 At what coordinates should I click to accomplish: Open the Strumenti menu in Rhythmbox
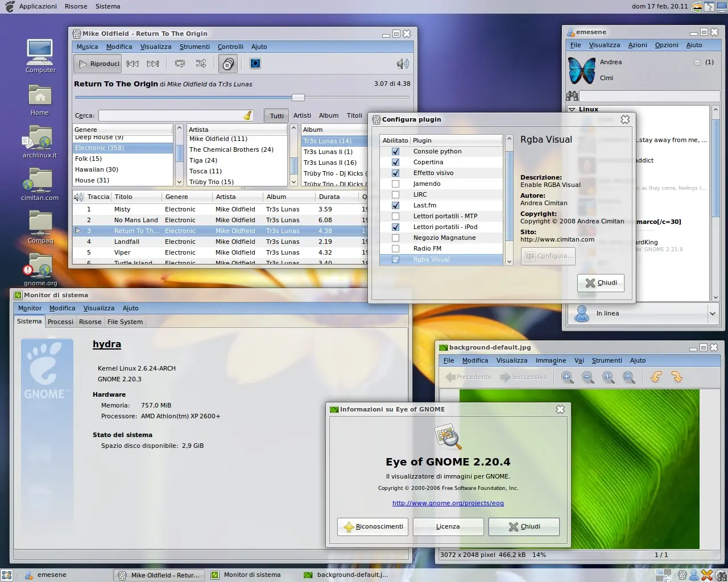pos(195,47)
